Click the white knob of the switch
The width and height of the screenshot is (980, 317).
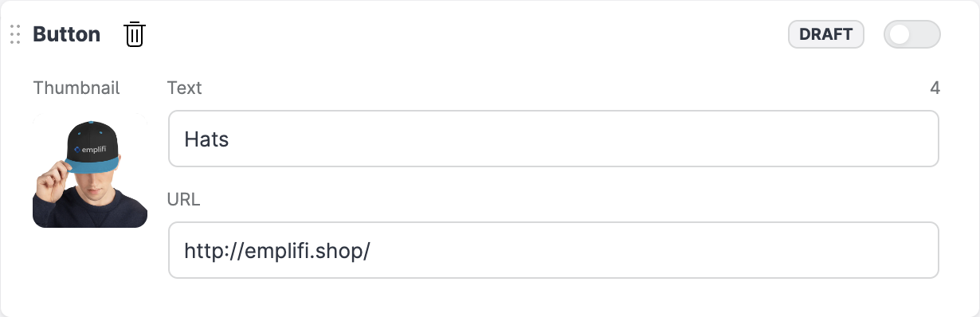pyautogui.click(x=900, y=34)
